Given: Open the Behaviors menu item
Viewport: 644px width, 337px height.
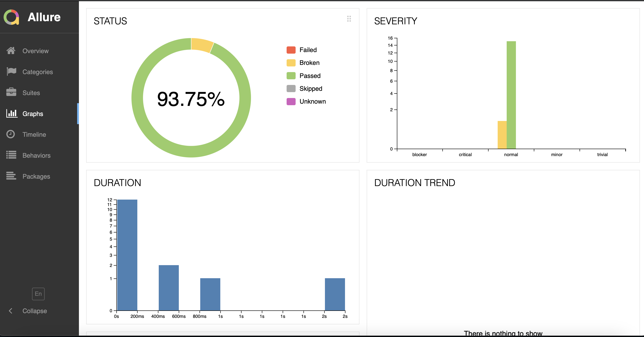Looking at the screenshot, I should coord(37,155).
